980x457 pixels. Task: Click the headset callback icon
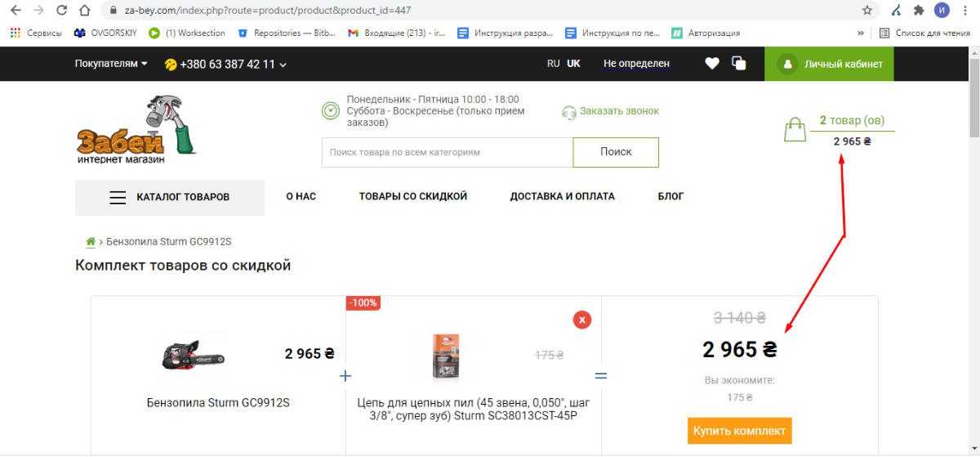coord(569,112)
